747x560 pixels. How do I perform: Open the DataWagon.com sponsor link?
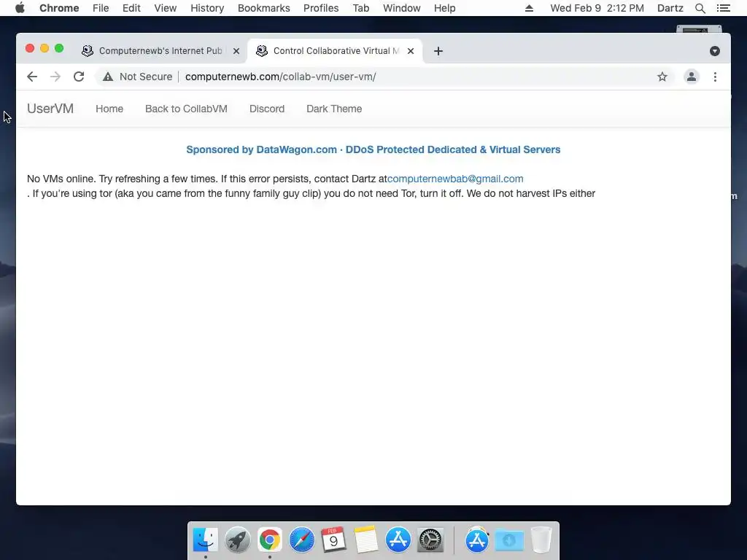pyautogui.click(x=373, y=149)
